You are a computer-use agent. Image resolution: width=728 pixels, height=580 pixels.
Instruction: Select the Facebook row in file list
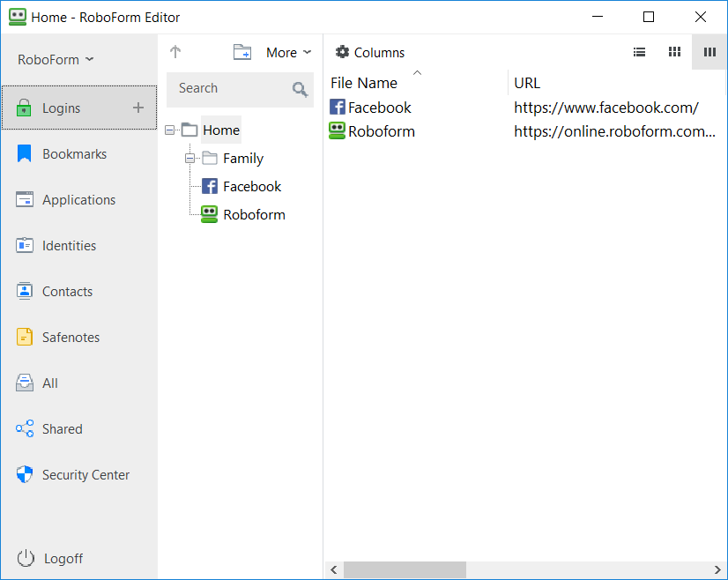click(524, 108)
